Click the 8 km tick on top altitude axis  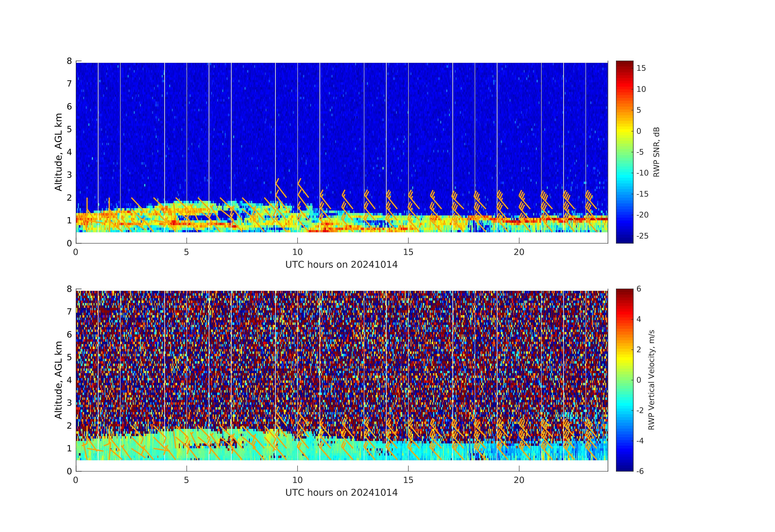[69, 61]
